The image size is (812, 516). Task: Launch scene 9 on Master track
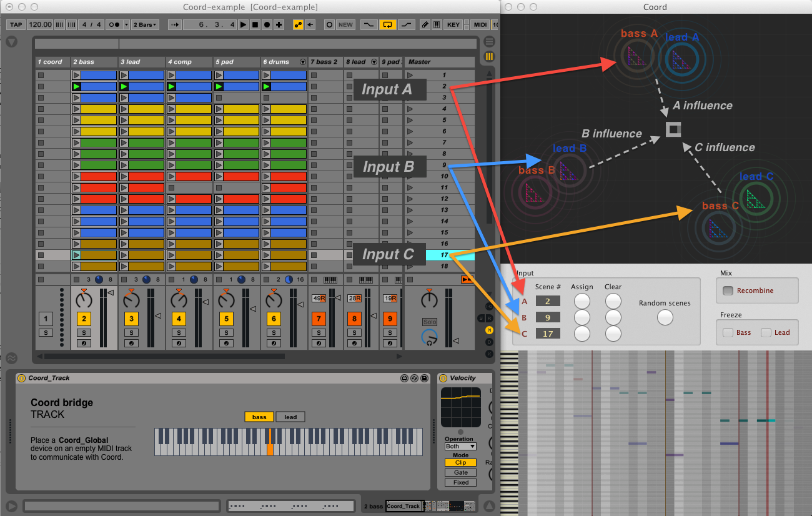click(x=410, y=165)
